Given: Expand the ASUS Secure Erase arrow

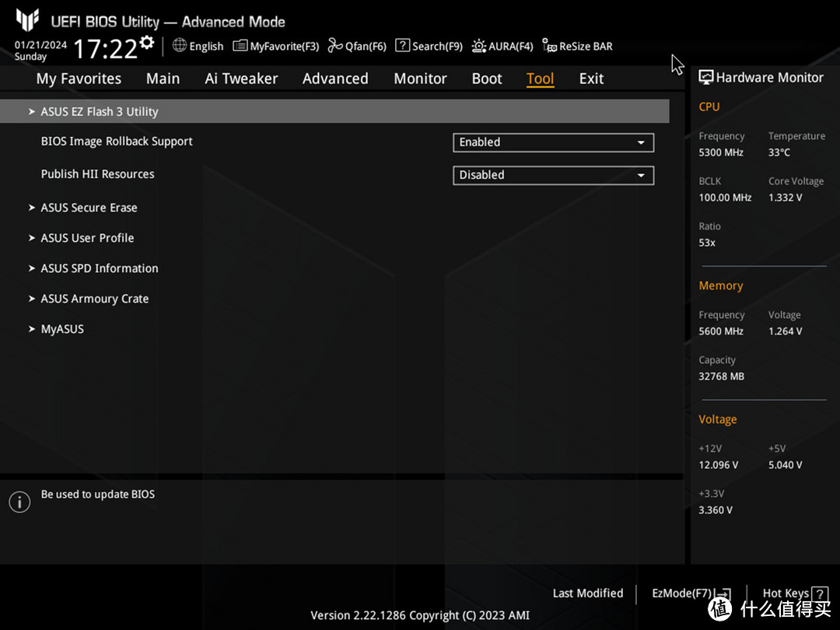Looking at the screenshot, I should (x=32, y=208).
